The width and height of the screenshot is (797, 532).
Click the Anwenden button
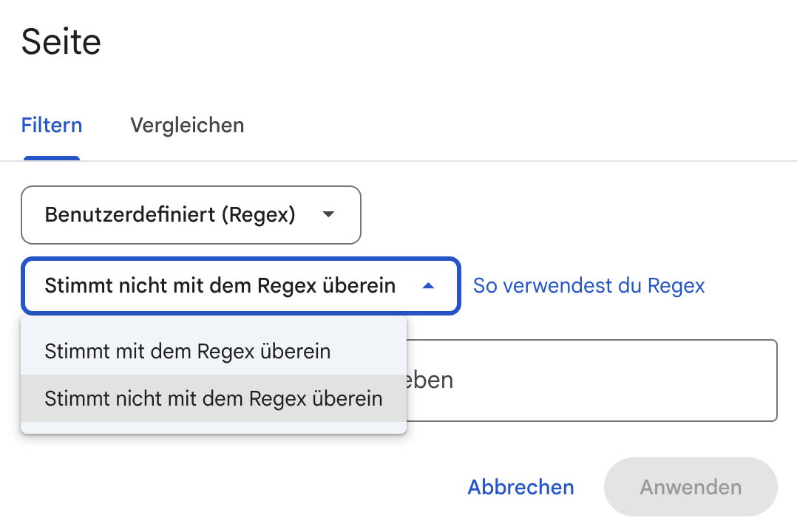pos(690,487)
